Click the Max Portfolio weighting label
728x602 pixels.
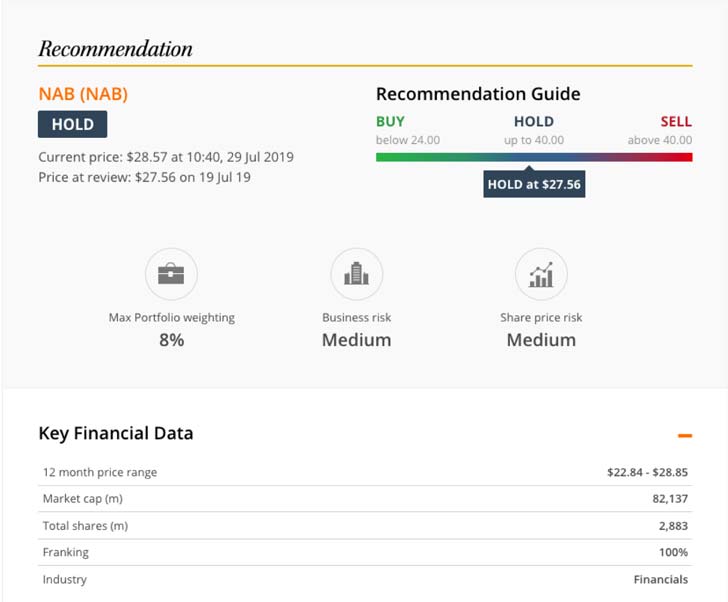point(171,317)
